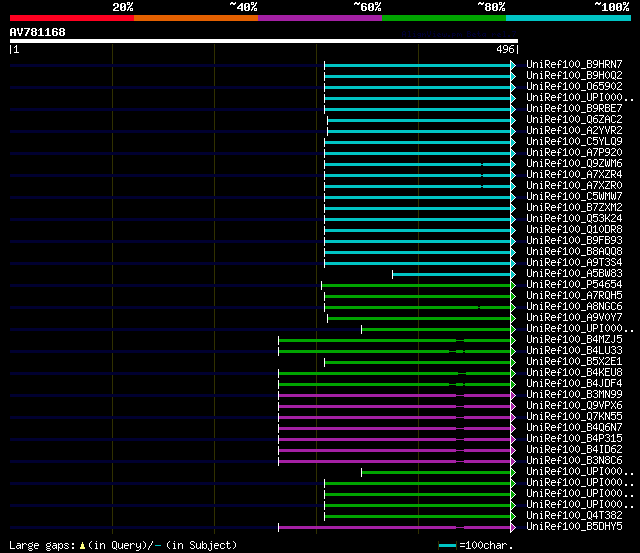The image size is (640, 553).
Task: Select the UniRef100_B5DHY5 label
Action: [x=574, y=527]
